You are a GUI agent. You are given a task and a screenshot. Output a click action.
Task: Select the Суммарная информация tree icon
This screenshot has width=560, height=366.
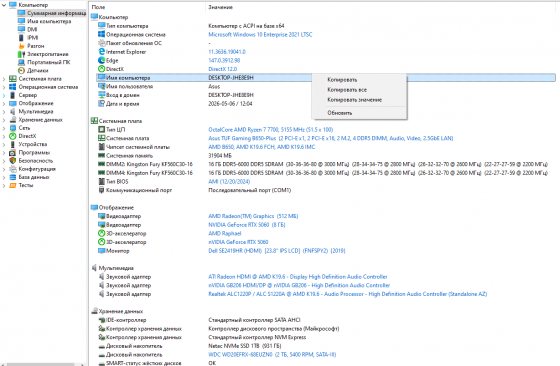pos(21,13)
